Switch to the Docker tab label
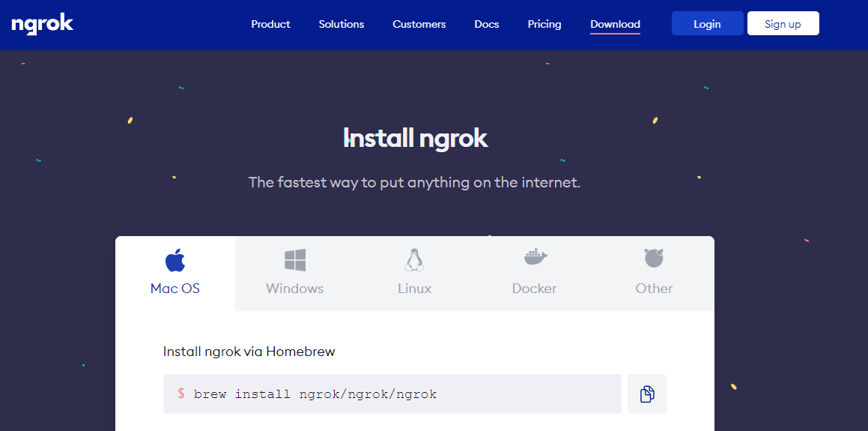The height and width of the screenshot is (431, 868). pyautogui.click(x=534, y=289)
